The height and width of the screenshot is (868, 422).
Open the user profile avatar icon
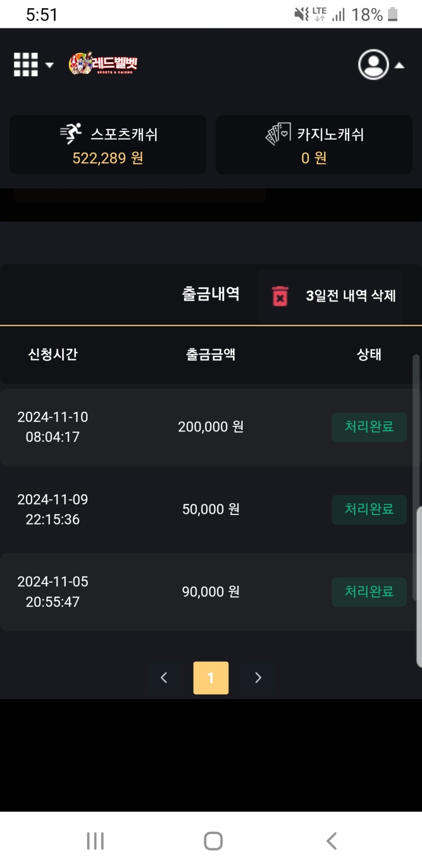373,64
